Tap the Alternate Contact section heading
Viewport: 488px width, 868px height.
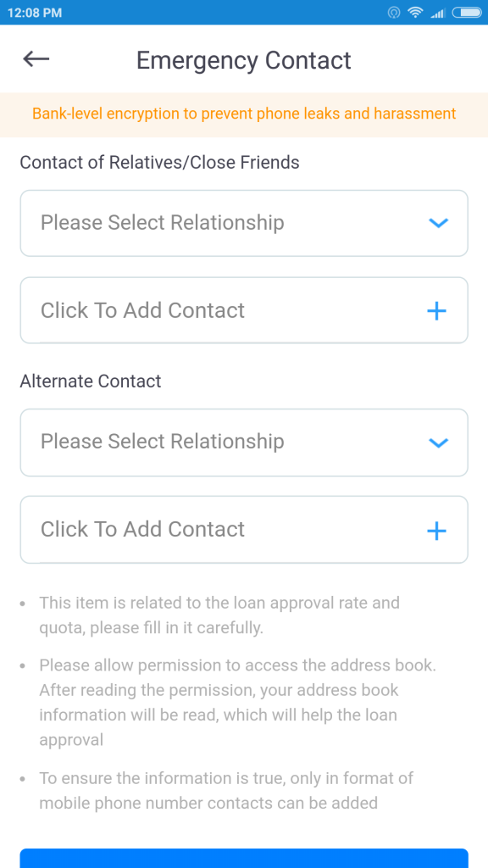pos(91,381)
